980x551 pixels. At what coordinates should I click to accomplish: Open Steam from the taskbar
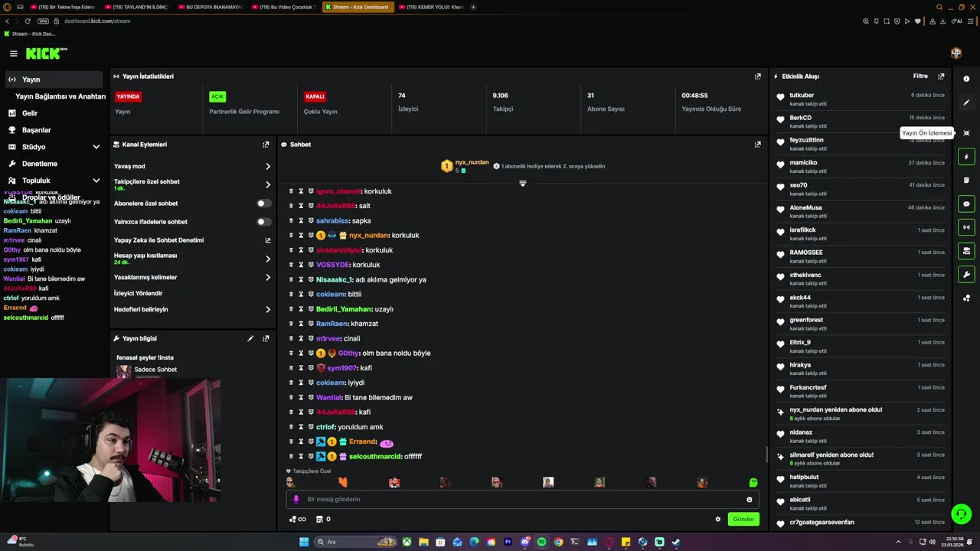(x=676, y=542)
